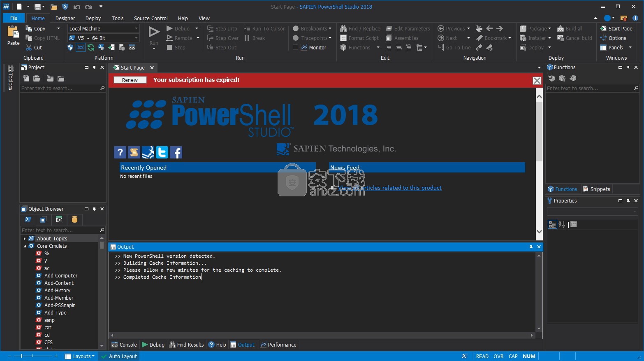The width and height of the screenshot is (644, 361).
Task: Click the Paste clipboard icon
Action: coord(13,32)
